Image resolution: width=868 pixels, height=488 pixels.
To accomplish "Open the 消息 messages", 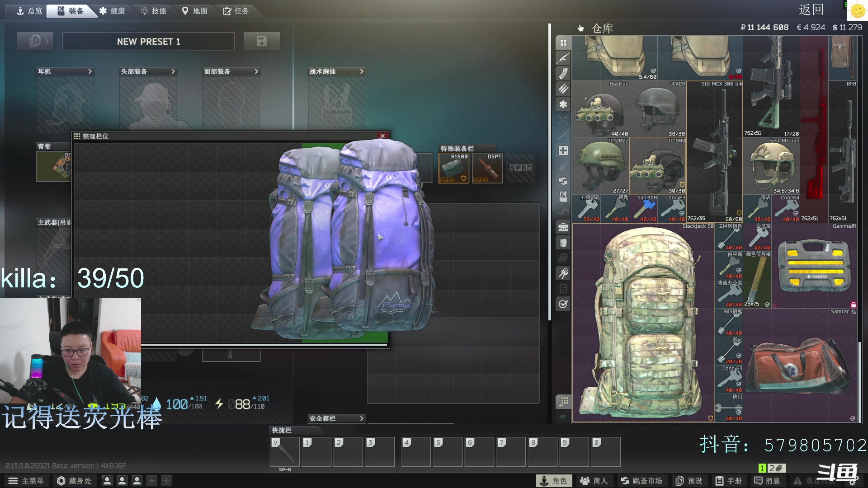I will point(767,481).
